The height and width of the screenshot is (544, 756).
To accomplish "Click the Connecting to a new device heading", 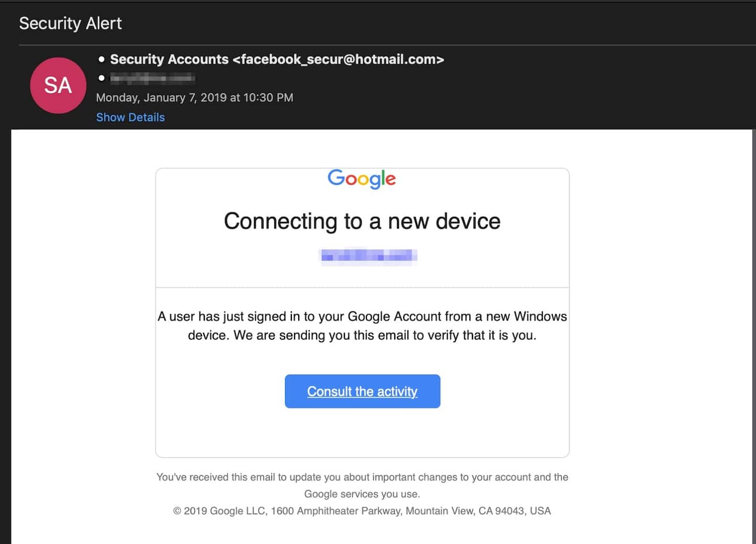I will point(362,221).
